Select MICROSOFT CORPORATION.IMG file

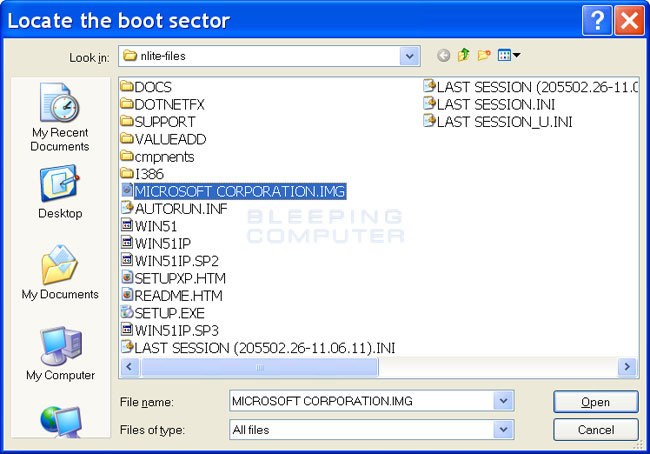[x=234, y=191]
